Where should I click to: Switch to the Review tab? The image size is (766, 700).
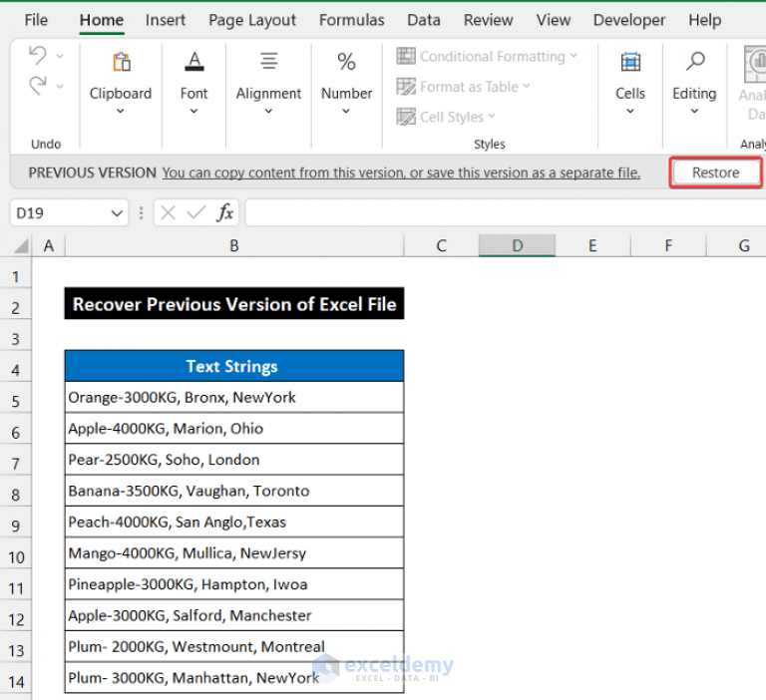[488, 20]
